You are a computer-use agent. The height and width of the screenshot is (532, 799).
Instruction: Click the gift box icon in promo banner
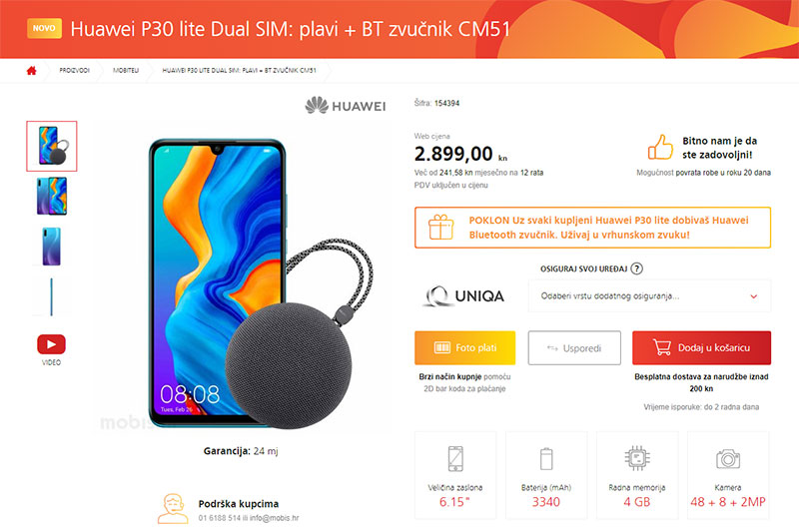[x=440, y=227]
